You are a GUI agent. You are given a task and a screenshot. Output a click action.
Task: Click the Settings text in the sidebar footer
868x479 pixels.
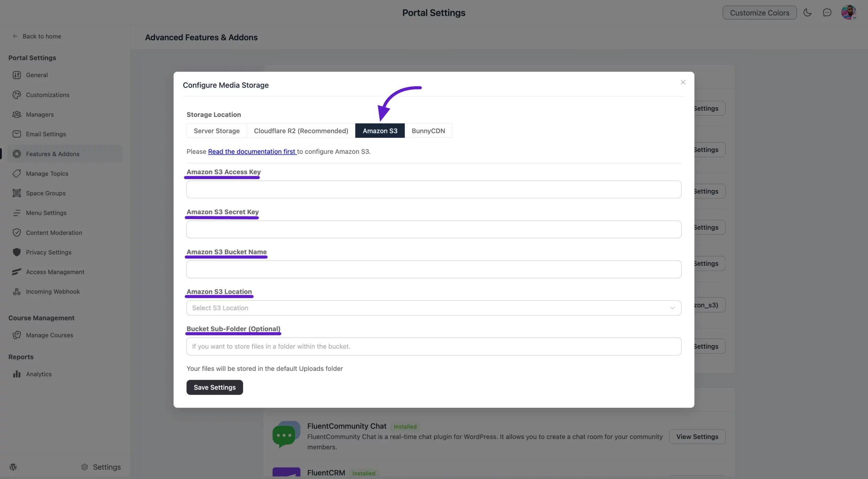coord(107,467)
